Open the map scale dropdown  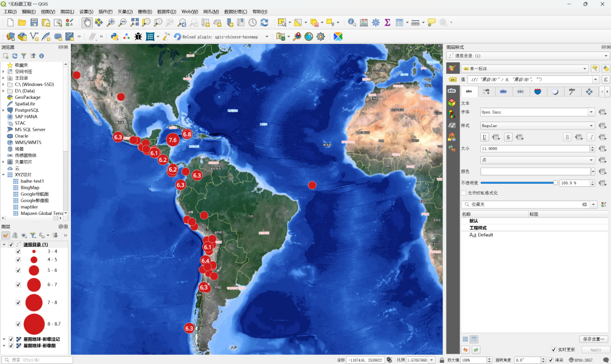pyautogui.click(x=432, y=360)
